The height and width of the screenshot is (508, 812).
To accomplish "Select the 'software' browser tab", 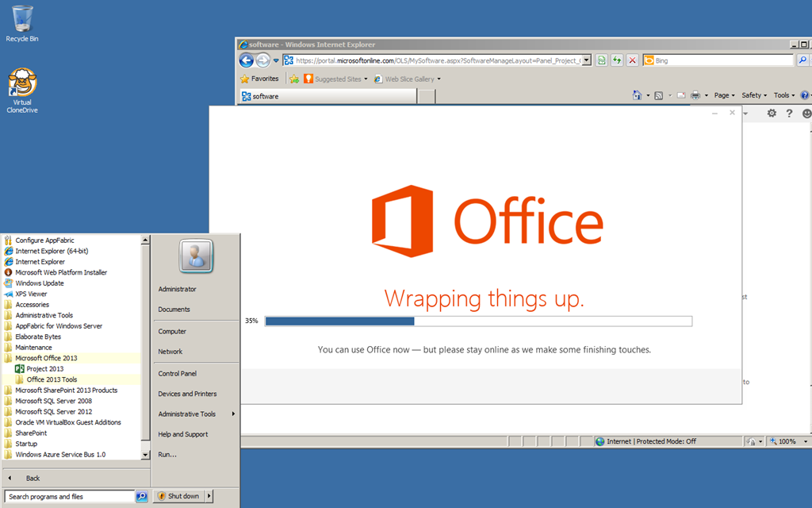I will click(327, 96).
